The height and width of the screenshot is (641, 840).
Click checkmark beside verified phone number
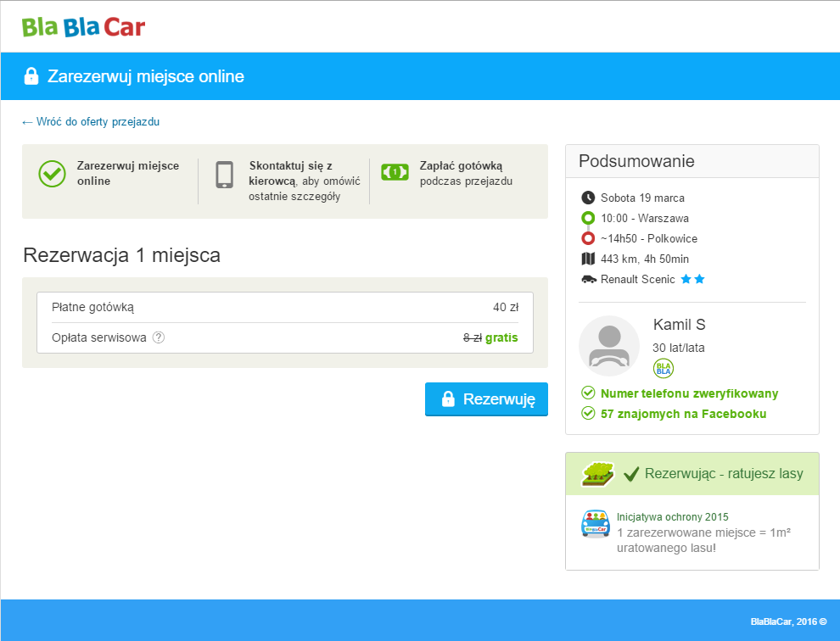[588, 393]
